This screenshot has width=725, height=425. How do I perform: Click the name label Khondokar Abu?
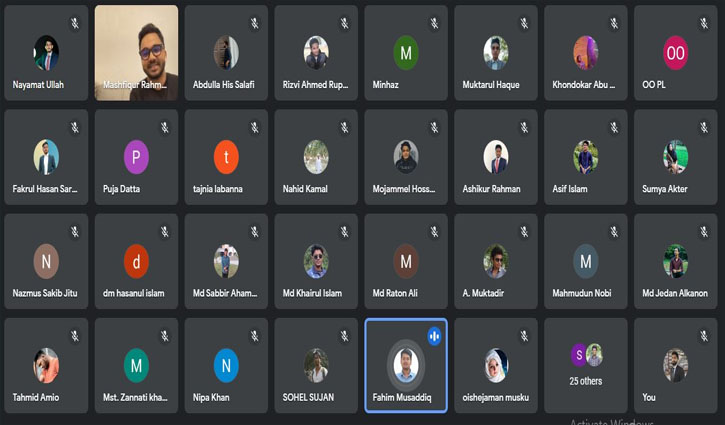pos(584,85)
